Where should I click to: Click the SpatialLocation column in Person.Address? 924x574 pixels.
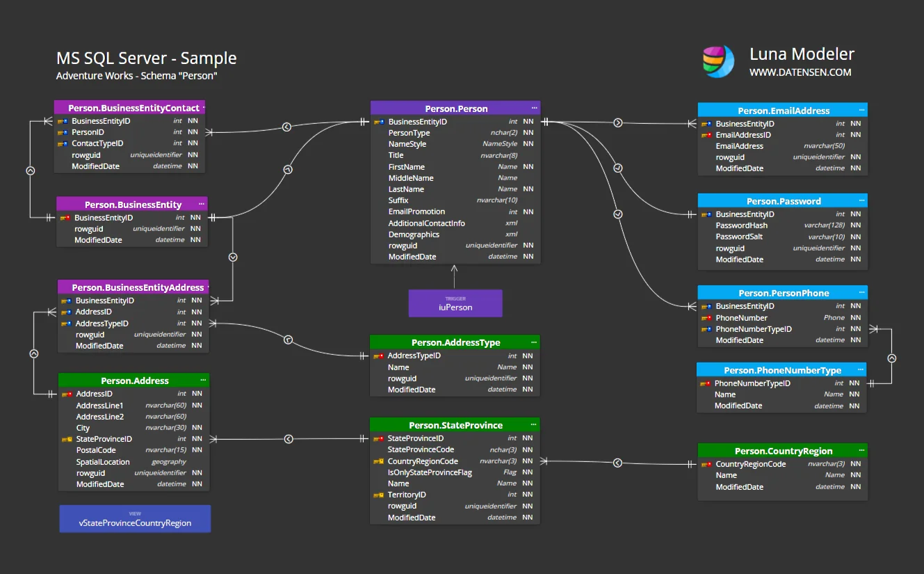(x=133, y=462)
